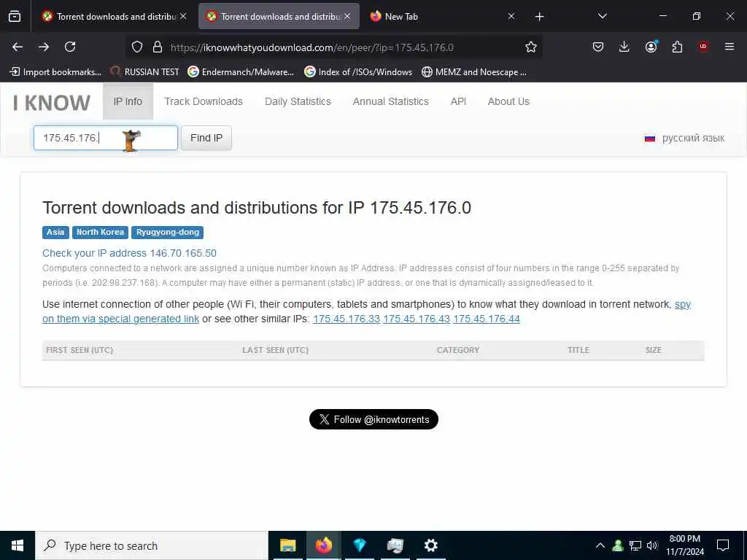Reload the current page
The height and width of the screenshot is (560, 747).
tap(70, 47)
